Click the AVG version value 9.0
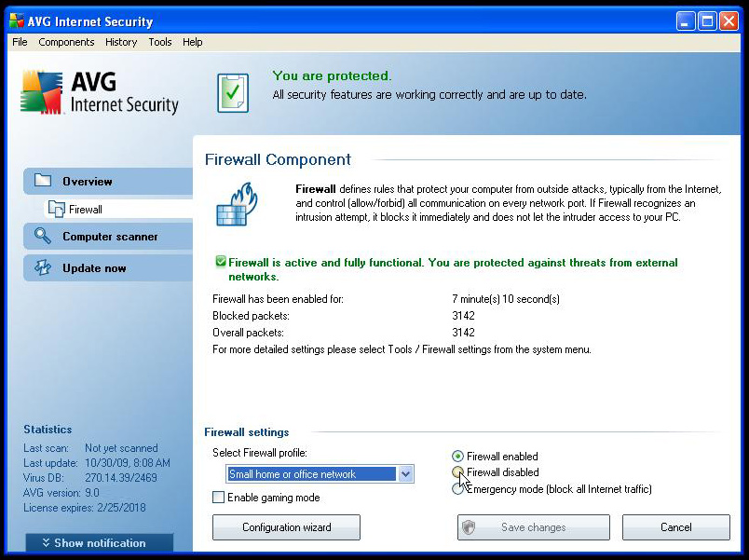Viewport: 749px width, 560px height. click(x=92, y=492)
